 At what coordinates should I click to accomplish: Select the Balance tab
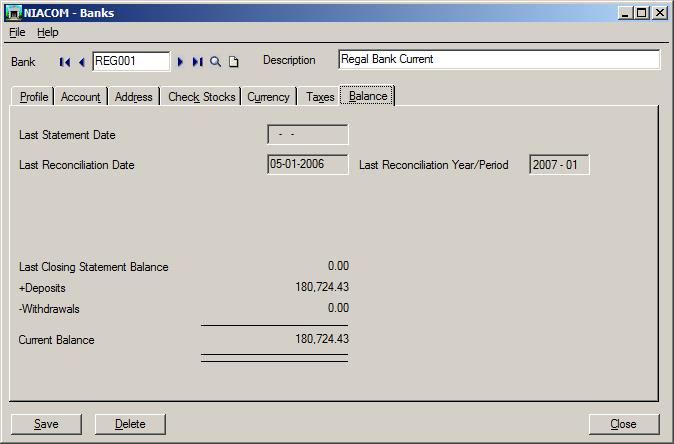[368, 96]
